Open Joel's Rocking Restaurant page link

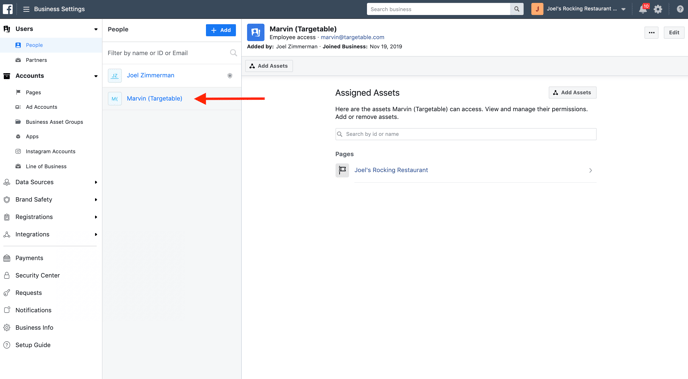391,170
